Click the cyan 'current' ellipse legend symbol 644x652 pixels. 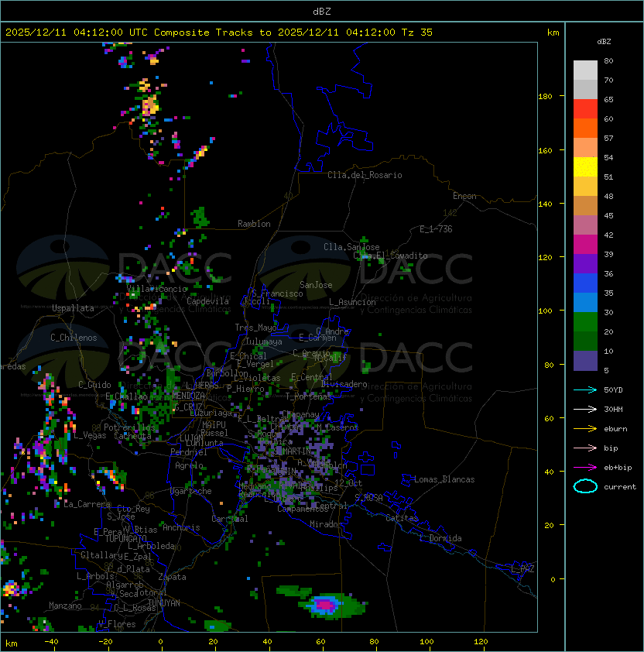[585, 486]
